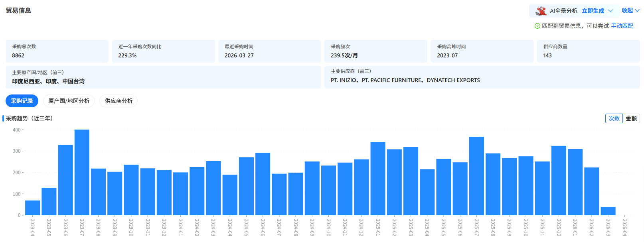Image resolution: width=644 pixels, height=242 pixels.
Task: Click the tallest bar for 2023-07
Action: click(x=82, y=172)
